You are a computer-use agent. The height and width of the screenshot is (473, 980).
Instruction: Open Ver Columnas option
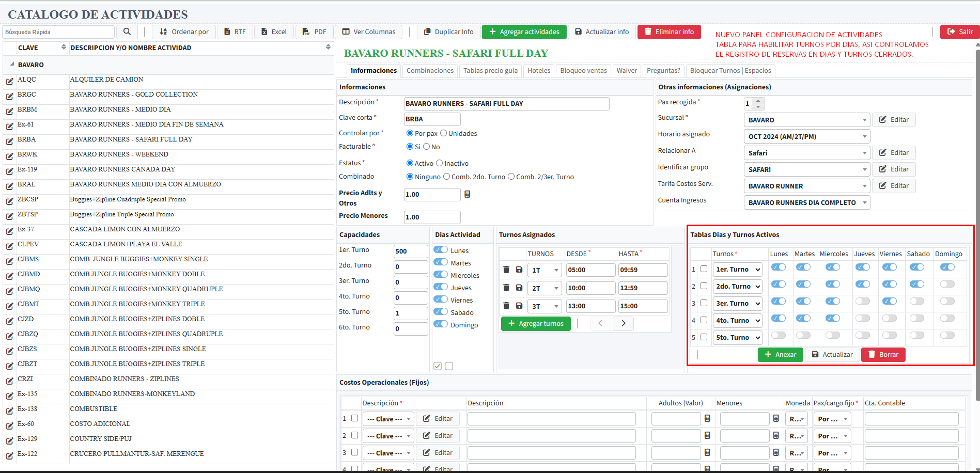pyautogui.click(x=368, y=31)
